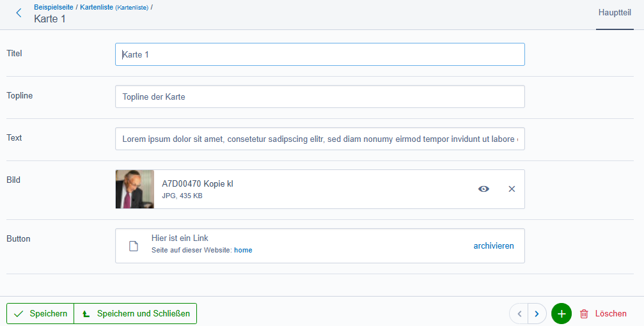Go to previous record arrow
The height and width of the screenshot is (326, 644).
click(x=519, y=314)
